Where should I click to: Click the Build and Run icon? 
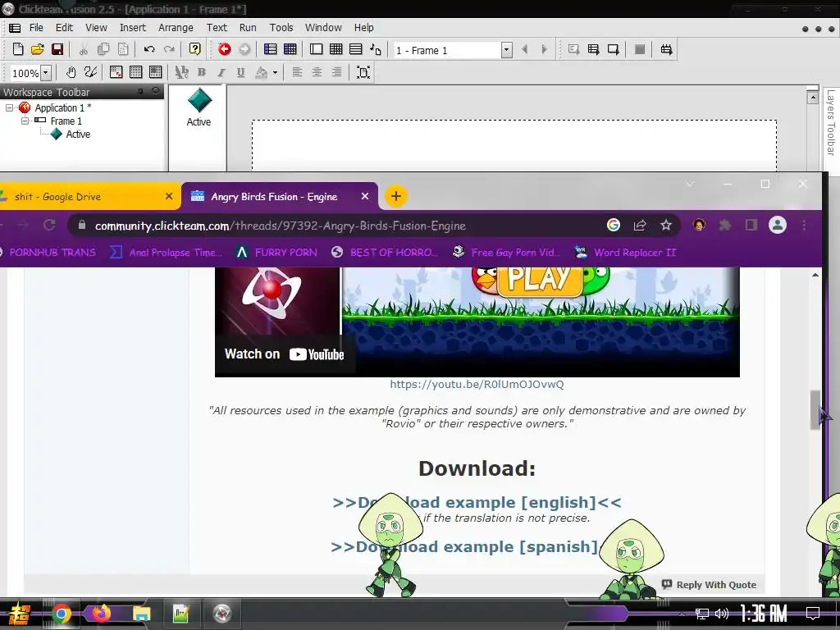[666, 49]
